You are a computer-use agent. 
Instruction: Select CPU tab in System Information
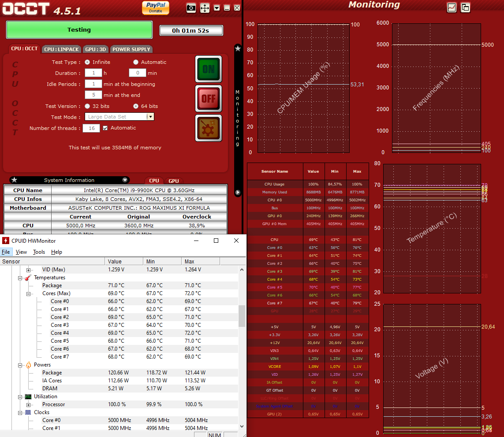click(154, 181)
